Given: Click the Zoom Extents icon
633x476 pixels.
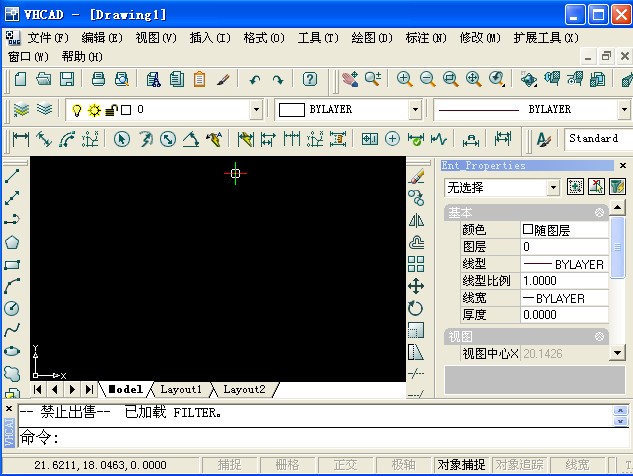Looking at the screenshot, I should pos(474,79).
